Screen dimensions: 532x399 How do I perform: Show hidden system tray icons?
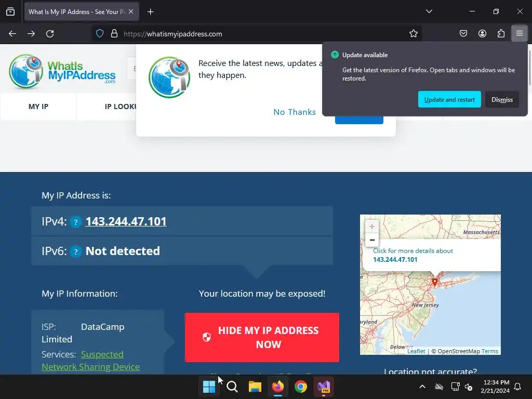[x=422, y=387]
